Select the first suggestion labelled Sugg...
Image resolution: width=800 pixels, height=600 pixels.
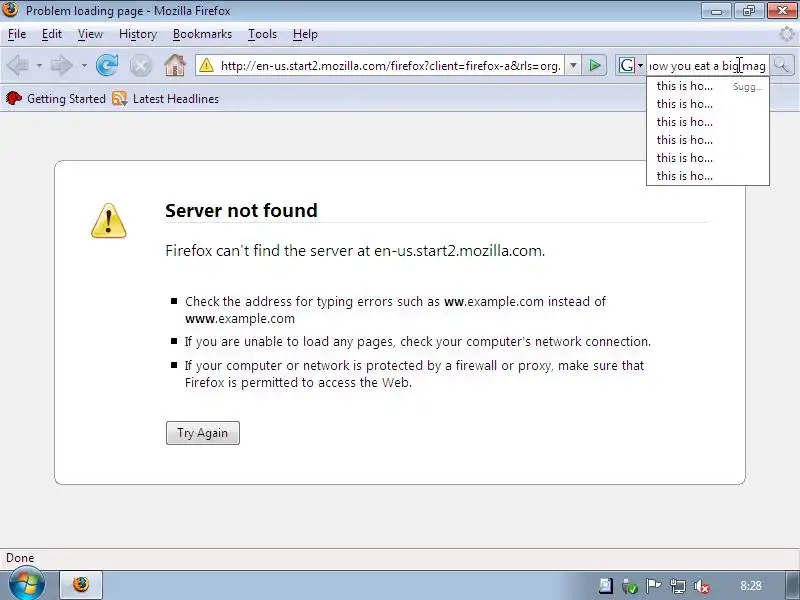pyautogui.click(x=708, y=86)
